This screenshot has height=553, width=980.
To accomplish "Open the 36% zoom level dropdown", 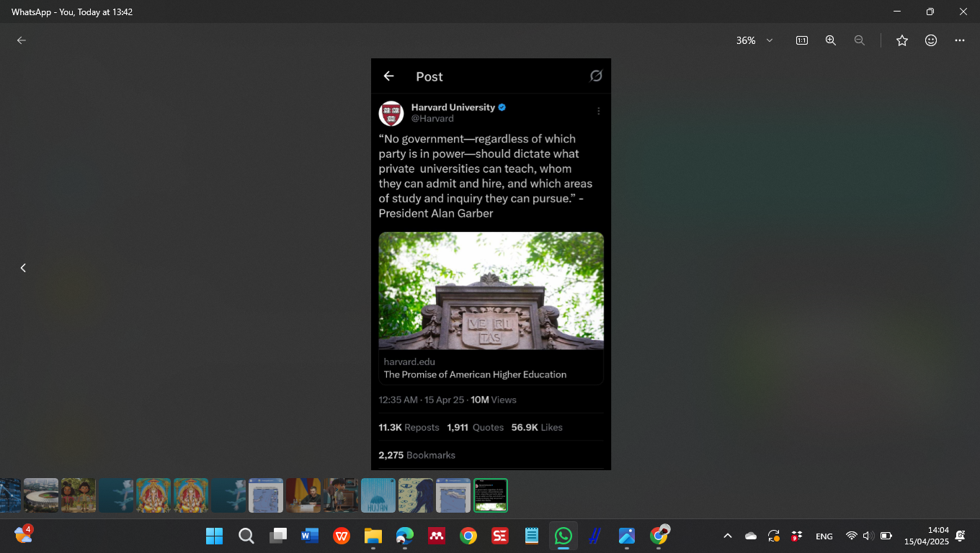I will [x=754, y=40].
